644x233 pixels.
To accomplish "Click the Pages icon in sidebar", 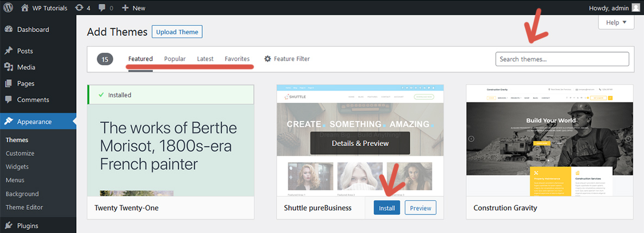I will [8, 83].
